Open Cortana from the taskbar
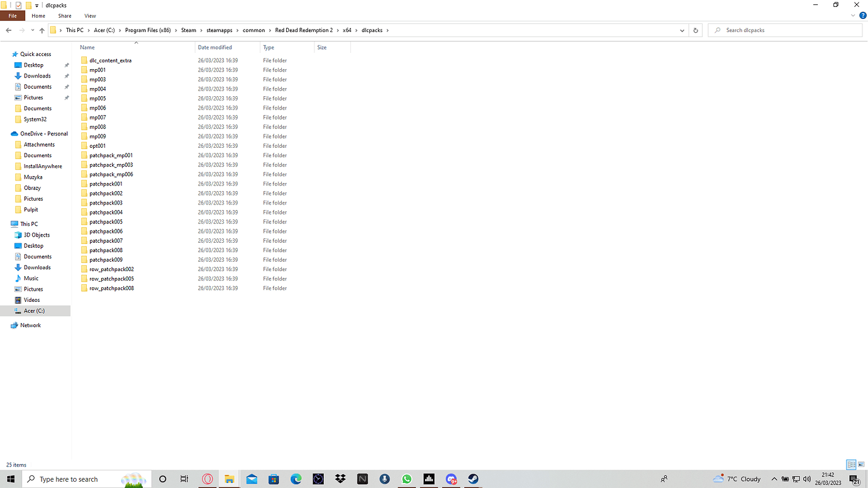The height and width of the screenshot is (488, 868). pos(162,479)
